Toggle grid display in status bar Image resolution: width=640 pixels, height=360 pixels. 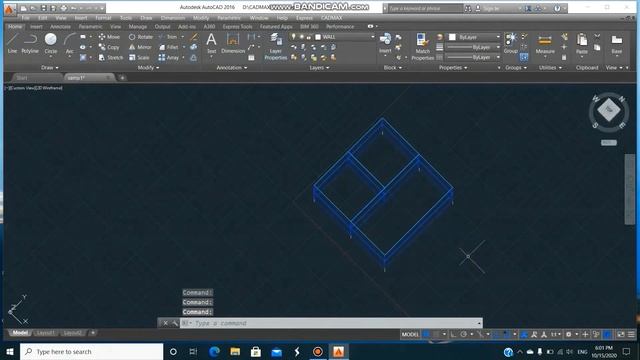[426, 334]
